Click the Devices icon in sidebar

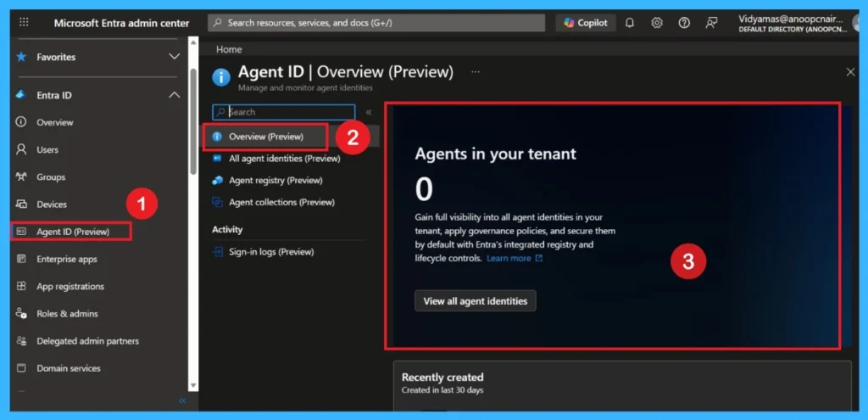click(21, 204)
